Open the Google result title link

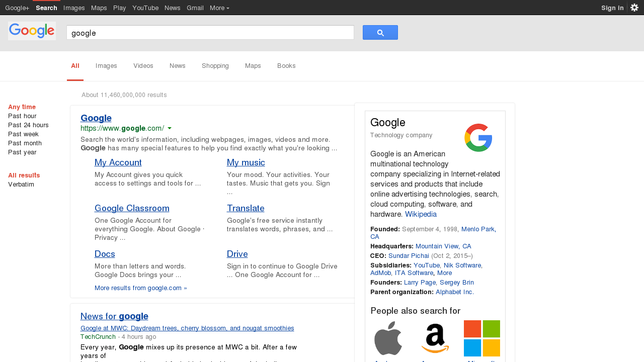coord(96,118)
